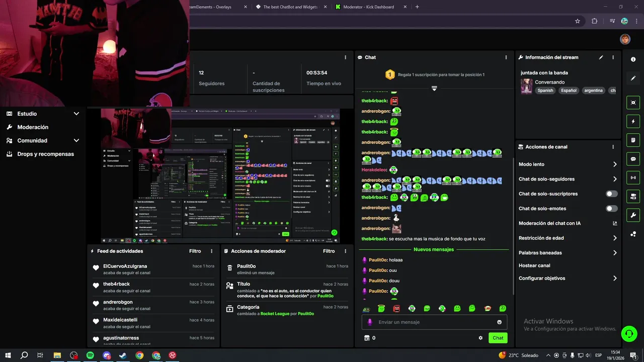Image resolution: width=644 pixels, height=362 pixels.
Task: Click Hostear canal action
Action: coord(534,265)
